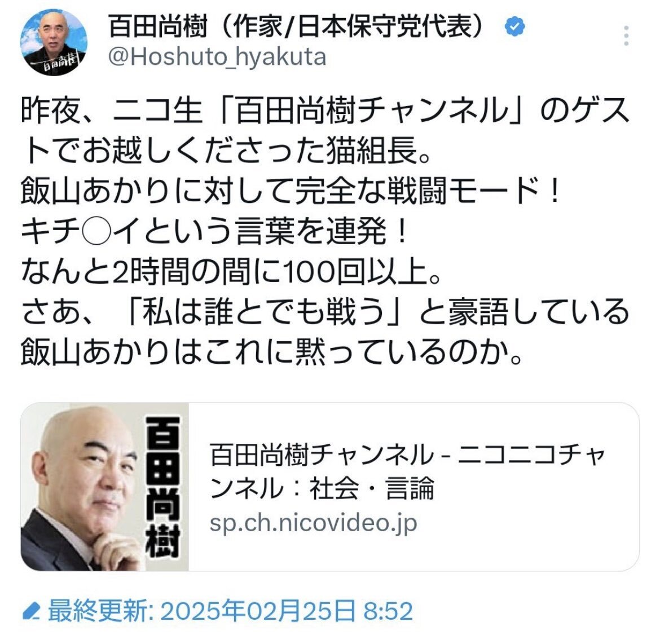Open the @Hoshuto_hyakuta handle
Screen dimensions: 660x644
pos(217,57)
